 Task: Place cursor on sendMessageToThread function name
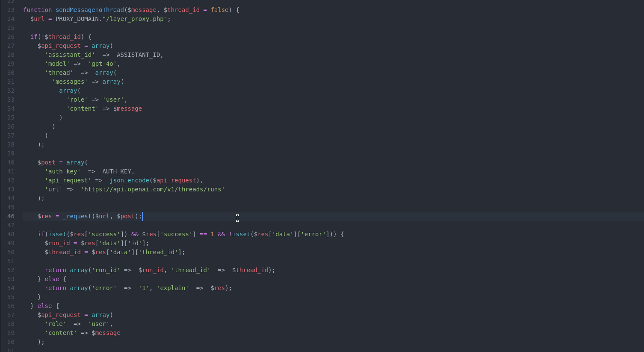(89, 10)
